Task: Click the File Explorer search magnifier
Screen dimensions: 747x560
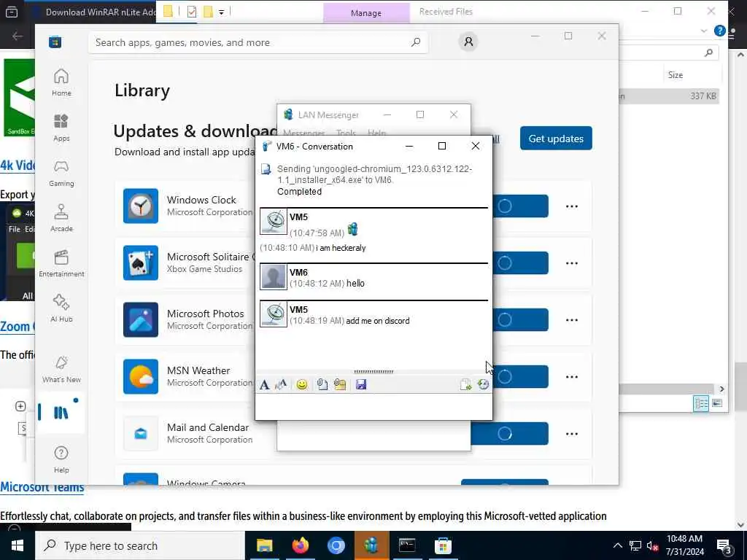Action: click(709, 52)
